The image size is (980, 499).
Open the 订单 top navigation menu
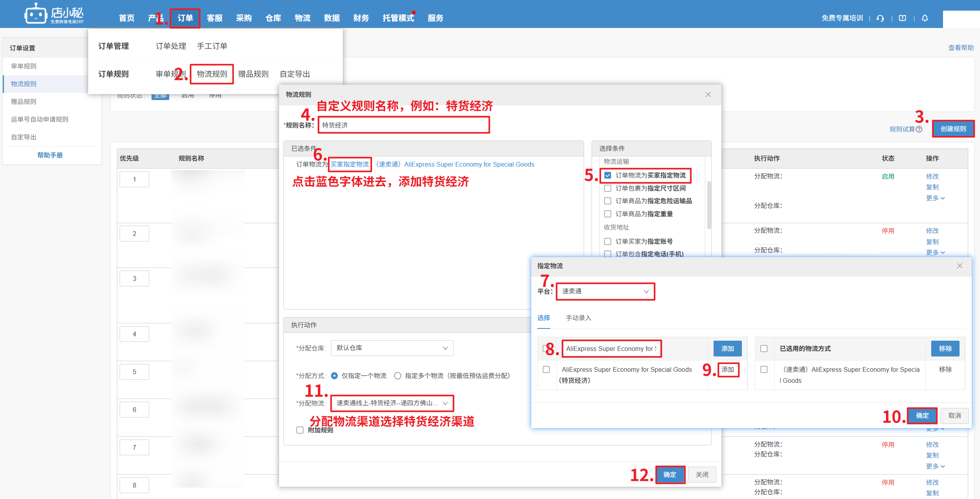click(x=185, y=18)
